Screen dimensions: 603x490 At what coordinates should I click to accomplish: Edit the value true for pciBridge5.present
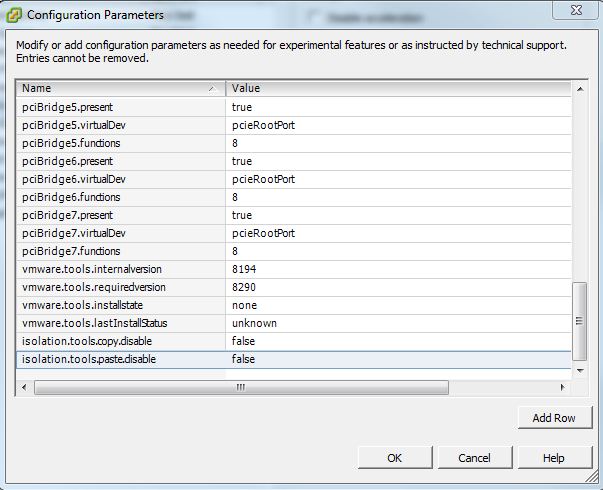click(x=398, y=107)
